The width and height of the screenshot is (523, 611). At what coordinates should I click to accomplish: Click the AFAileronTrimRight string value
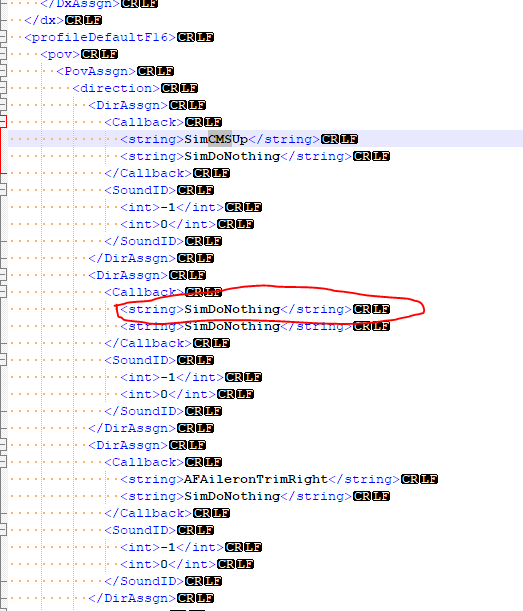pos(256,479)
